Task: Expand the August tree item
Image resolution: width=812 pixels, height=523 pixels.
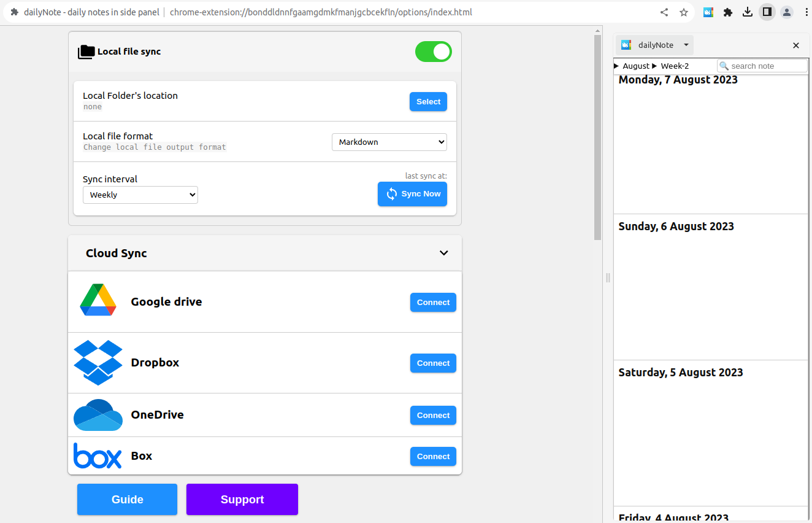Action: (x=617, y=66)
